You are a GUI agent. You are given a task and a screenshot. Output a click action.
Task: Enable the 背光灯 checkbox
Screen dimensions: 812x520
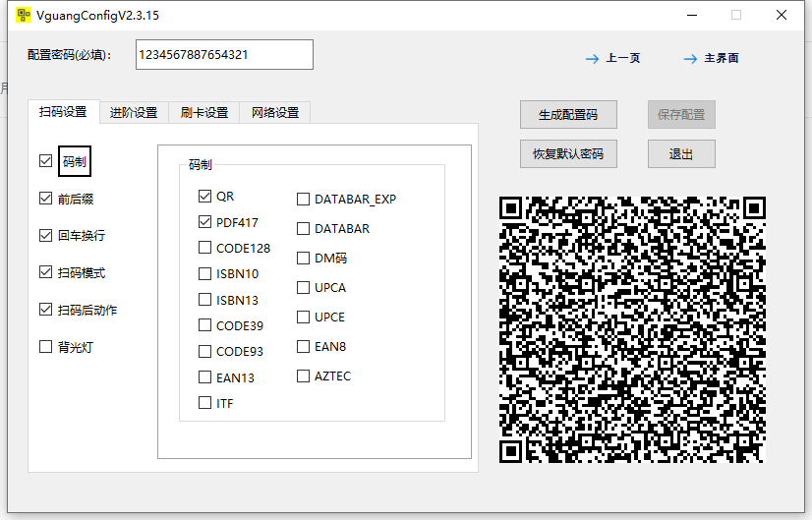point(45,346)
